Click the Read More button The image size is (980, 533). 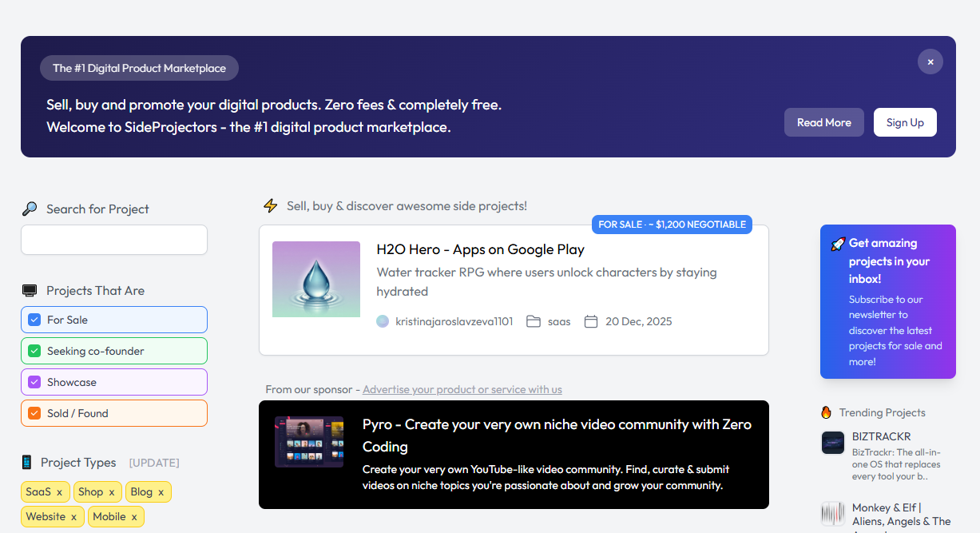824,122
